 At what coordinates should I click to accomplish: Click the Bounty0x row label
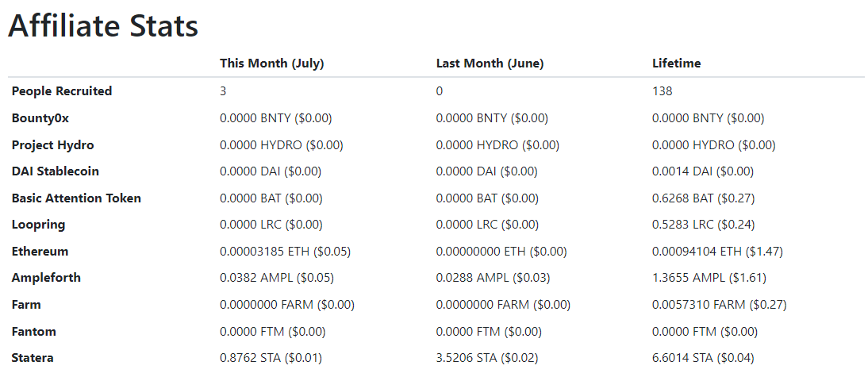(x=40, y=118)
